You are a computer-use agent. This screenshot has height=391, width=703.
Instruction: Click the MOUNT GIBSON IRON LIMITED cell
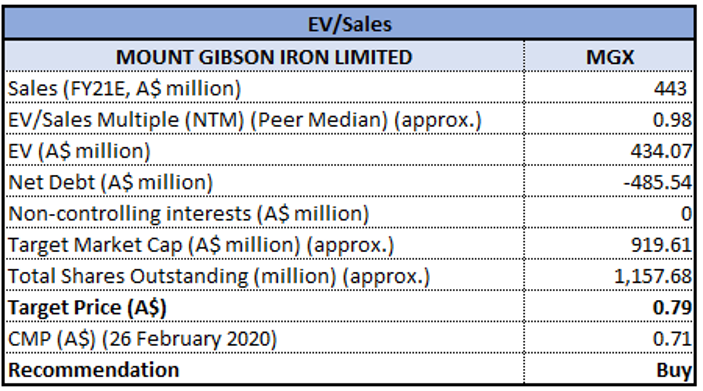[264, 56]
